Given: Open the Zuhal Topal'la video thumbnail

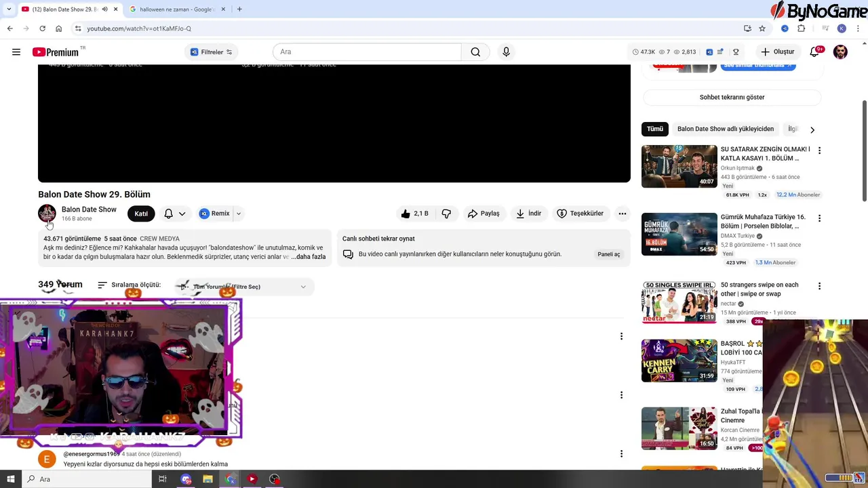Looking at the screenshot, I should (679, 428).
